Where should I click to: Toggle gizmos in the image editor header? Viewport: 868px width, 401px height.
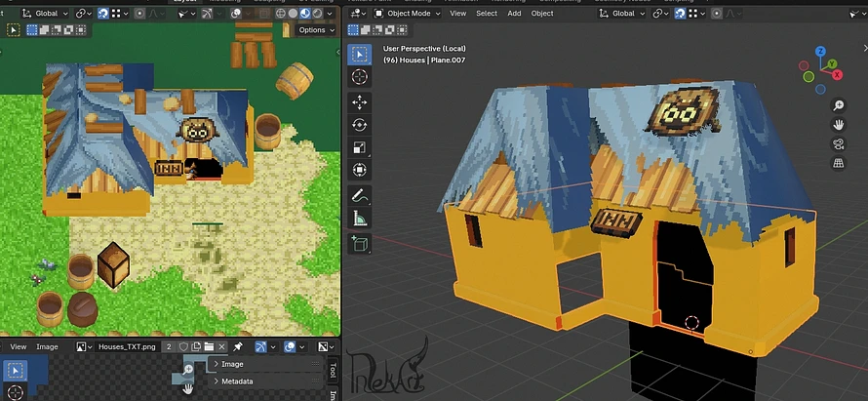[260, 346]
